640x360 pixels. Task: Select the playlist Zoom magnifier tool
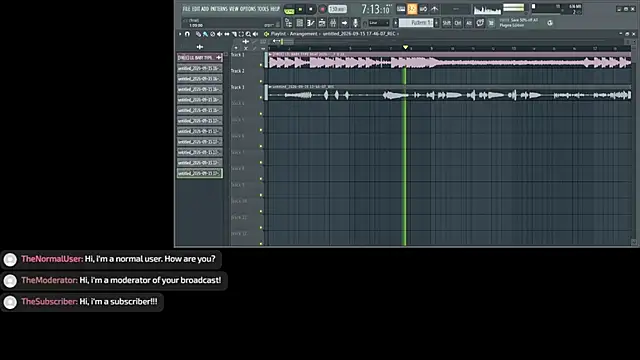(248, 34)
